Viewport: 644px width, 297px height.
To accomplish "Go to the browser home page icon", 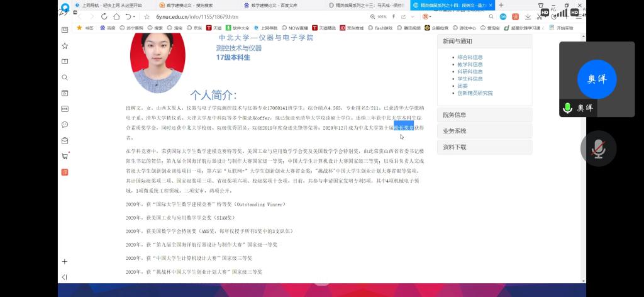I will [x=116, y=16].
